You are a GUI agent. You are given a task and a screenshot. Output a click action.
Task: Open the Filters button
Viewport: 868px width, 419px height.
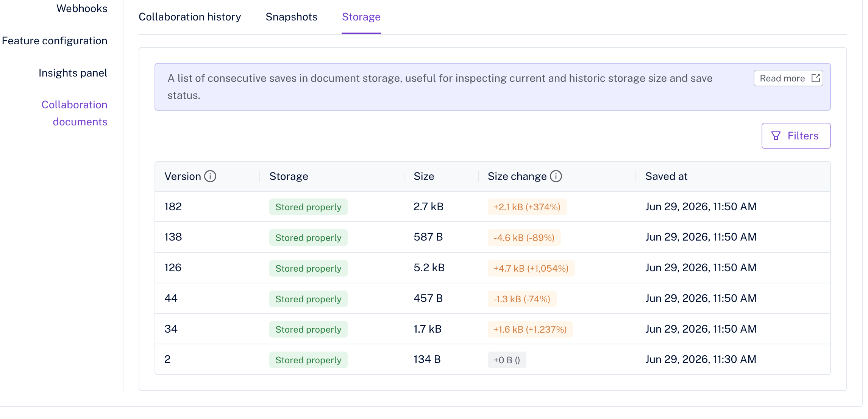tap(796, 136)
